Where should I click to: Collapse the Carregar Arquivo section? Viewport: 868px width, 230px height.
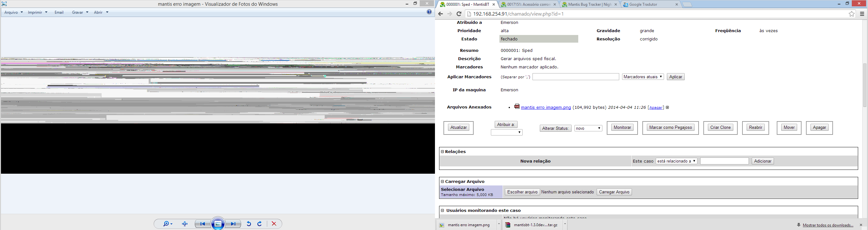(x=443, y=181)
